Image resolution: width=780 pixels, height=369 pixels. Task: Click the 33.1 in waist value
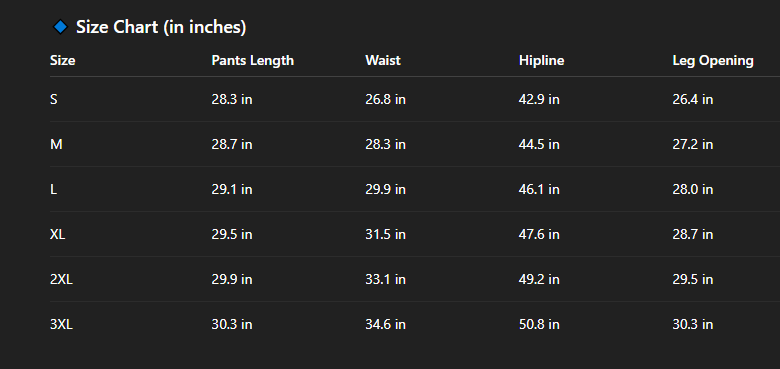click(x=386, y=279)
